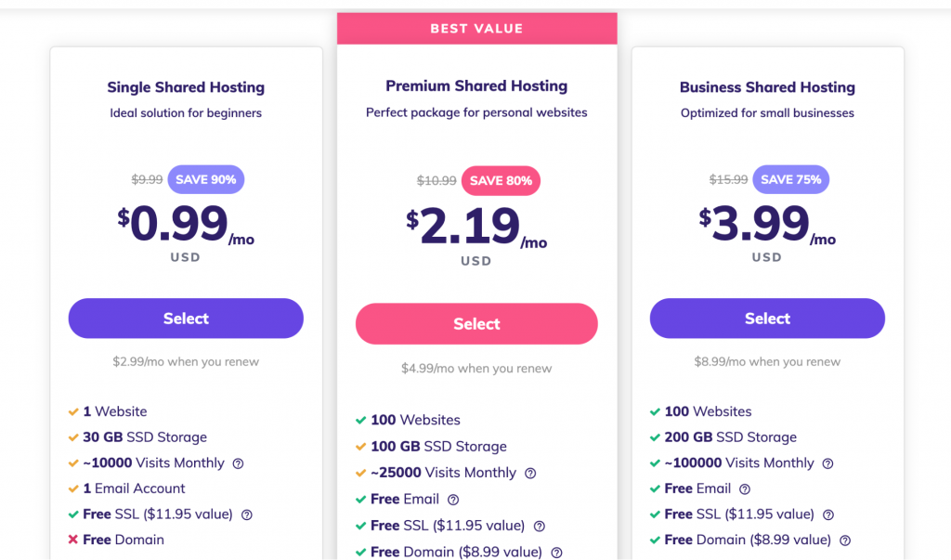Click help icon beside Premium Free Domain
Viewport: 951px width, 560px height.
[x=556, y=553]
